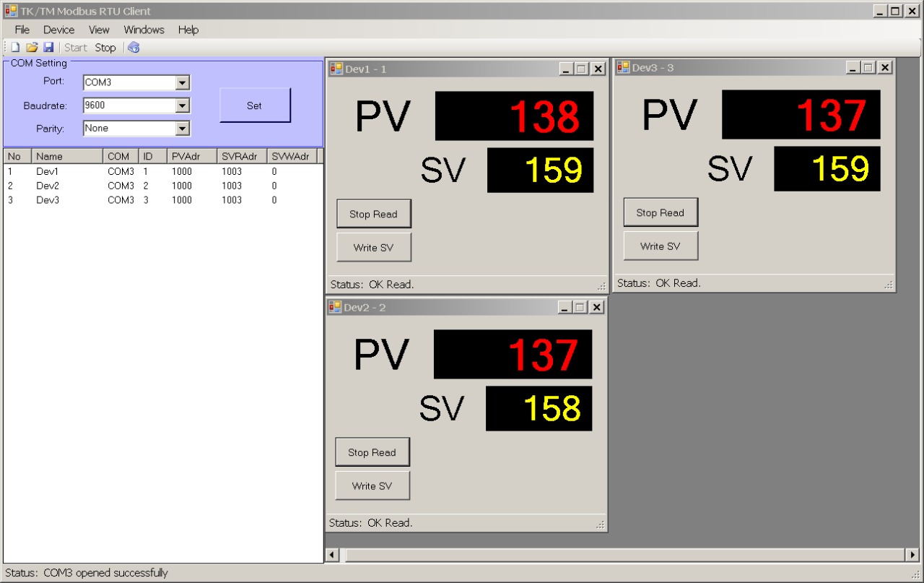Open the Windows menu
Image resolution: width=924 pixels, height=583 pixels.
(144, 30)
